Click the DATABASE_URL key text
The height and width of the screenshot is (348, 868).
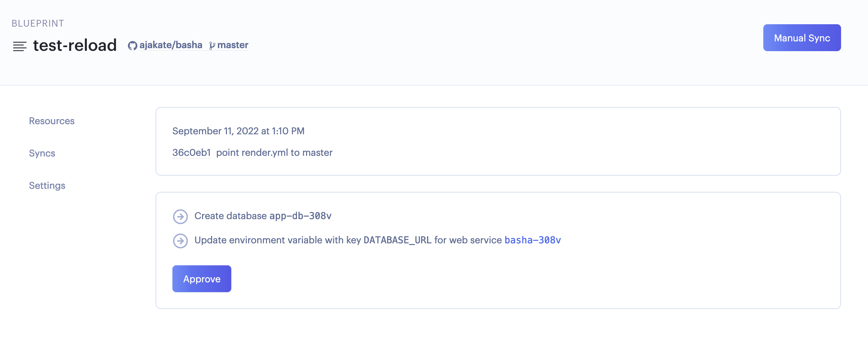tap(397, 240)
